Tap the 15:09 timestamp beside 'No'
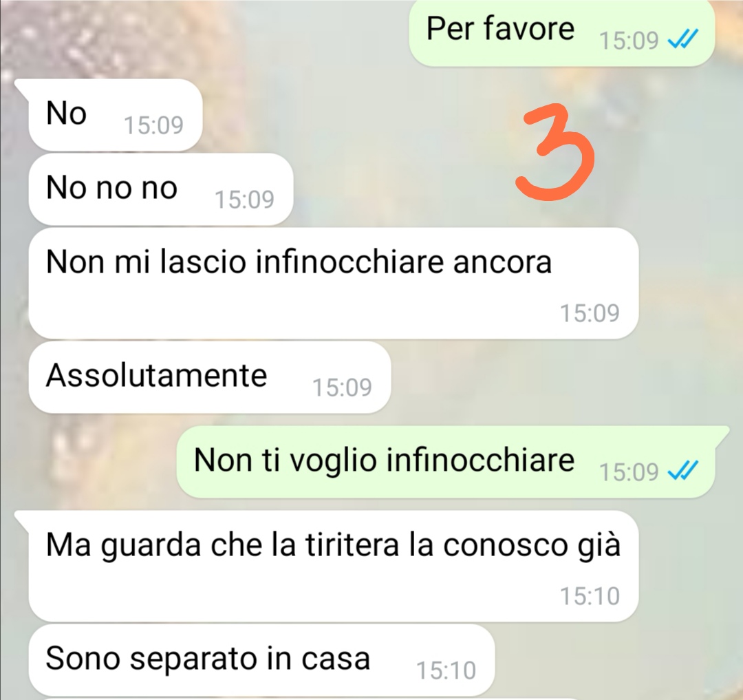The image size is (743, 700). point(153,125)
